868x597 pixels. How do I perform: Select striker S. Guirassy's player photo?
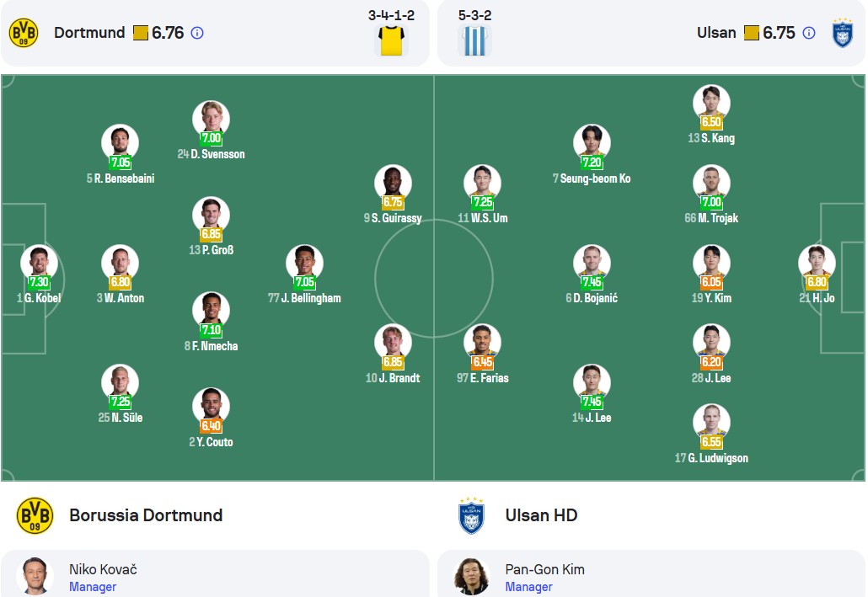tap(393, 183)
